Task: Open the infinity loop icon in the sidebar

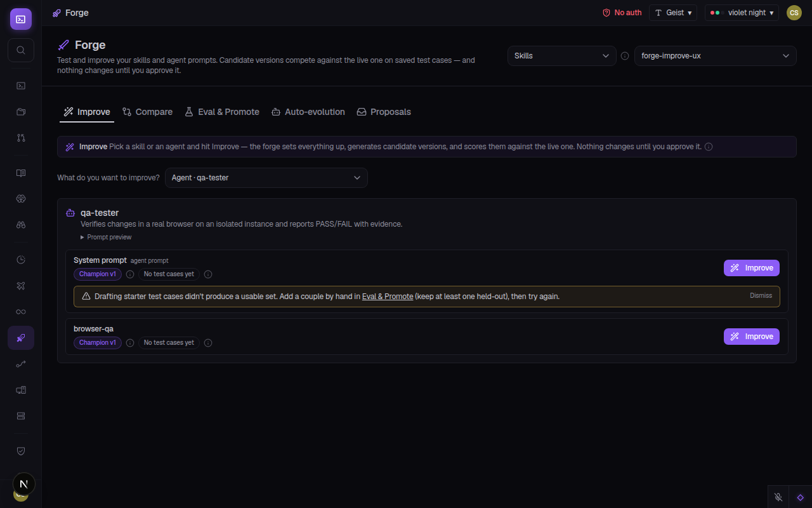Action: [21, 312]
